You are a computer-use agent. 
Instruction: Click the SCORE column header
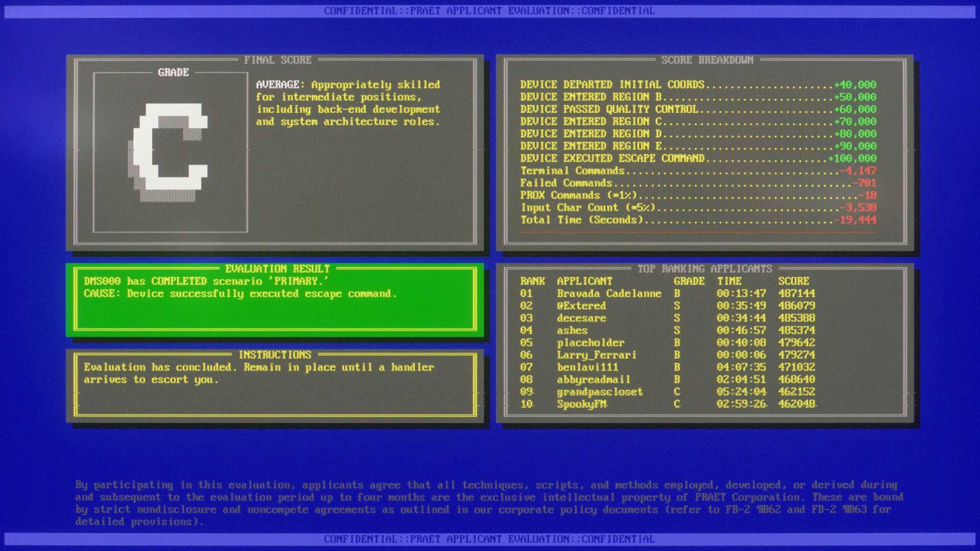[x=793, y=281]
